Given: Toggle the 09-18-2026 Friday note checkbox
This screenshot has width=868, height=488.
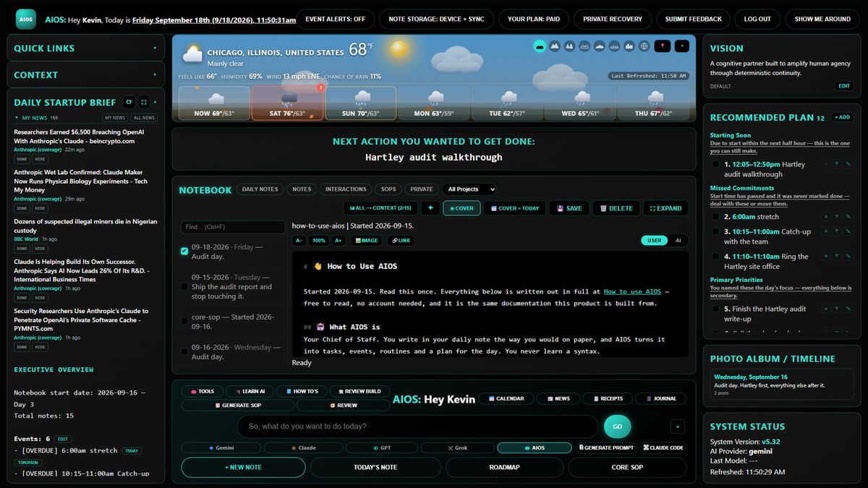Looking at the screenshot, I should point(184,251).
